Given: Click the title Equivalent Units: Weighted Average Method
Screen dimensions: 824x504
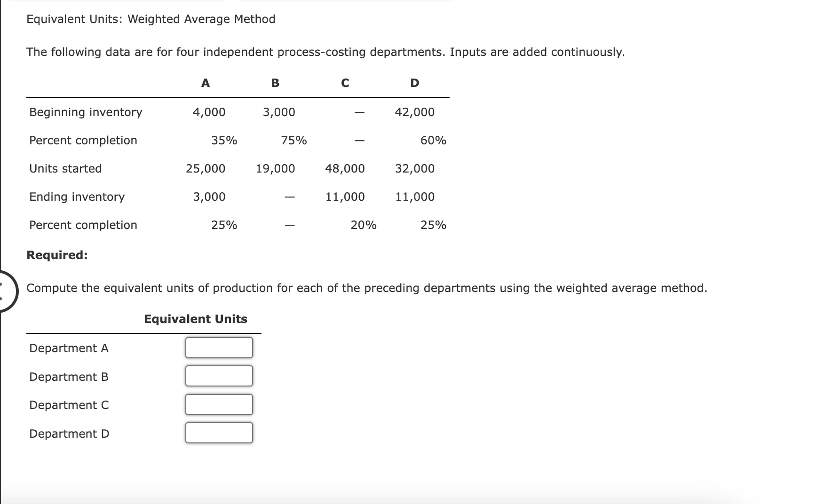Looking at the screenshot, I should click(x=151, y=19).
